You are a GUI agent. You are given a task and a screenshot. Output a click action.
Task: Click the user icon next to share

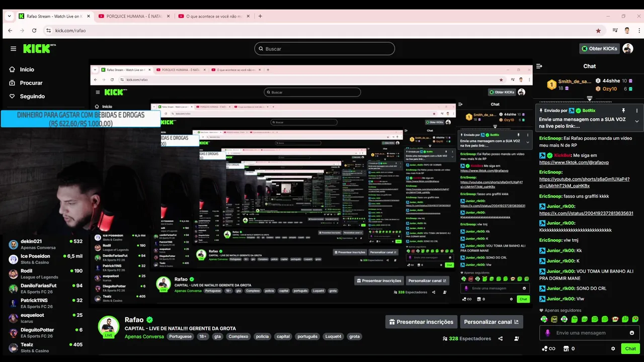click(517, 339)
